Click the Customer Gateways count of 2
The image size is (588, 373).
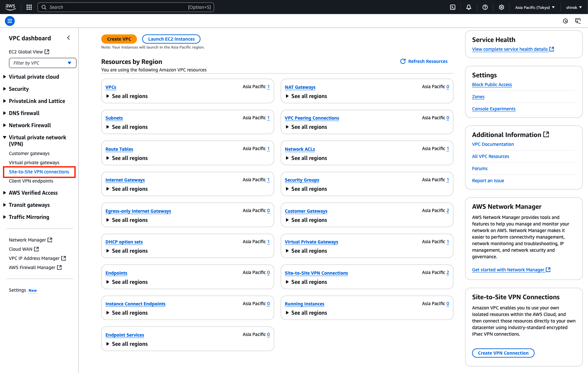pos(448,210)
